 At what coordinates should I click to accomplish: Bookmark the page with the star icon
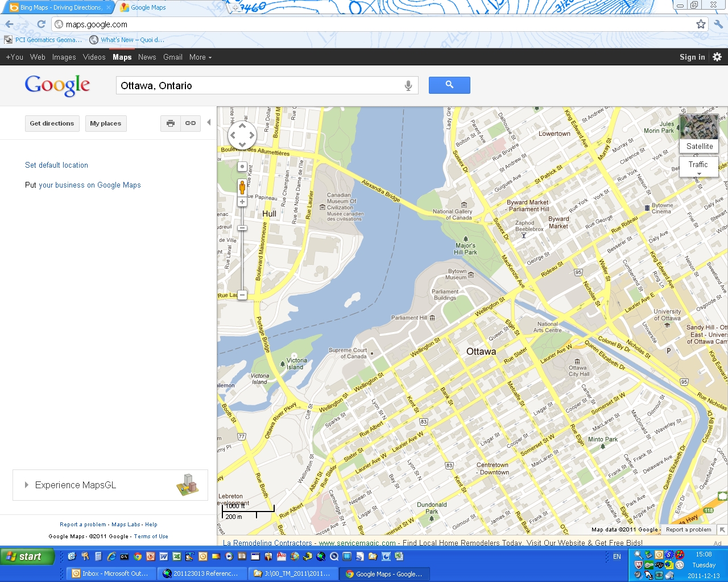[701, 24]
